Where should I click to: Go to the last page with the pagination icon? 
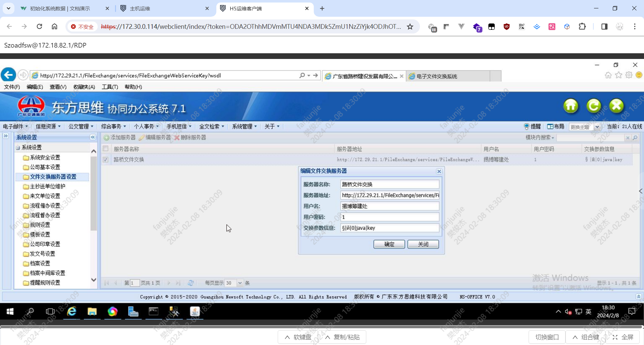click(178, 283)
